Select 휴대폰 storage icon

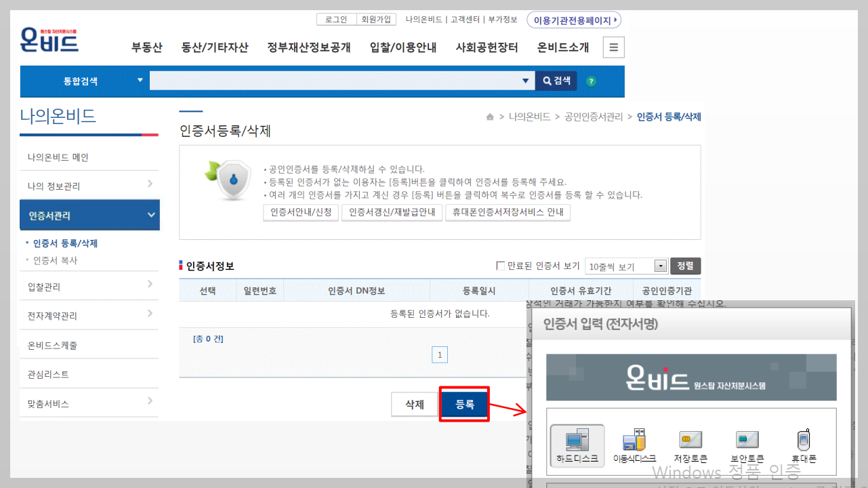tap(804, 446)
